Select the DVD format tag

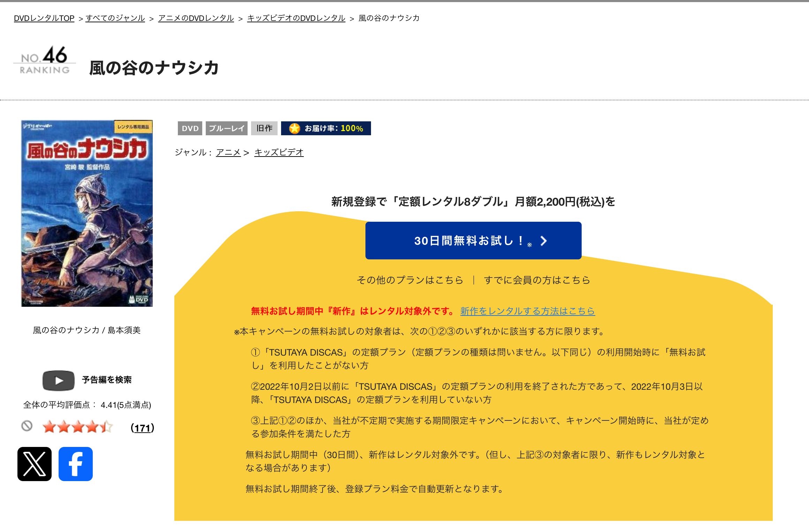pos(190,128)
